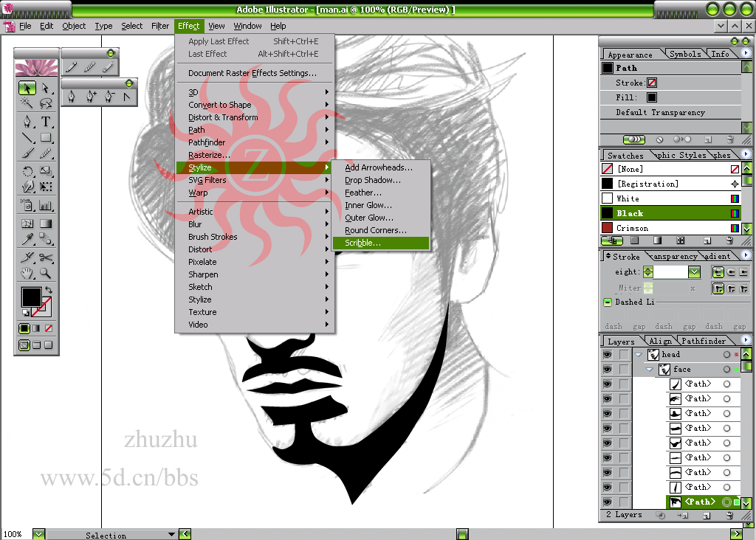Screen dimensions: 756x540
Task: Target the head layer's appearance circle
Action: click(x=726, y=355)
